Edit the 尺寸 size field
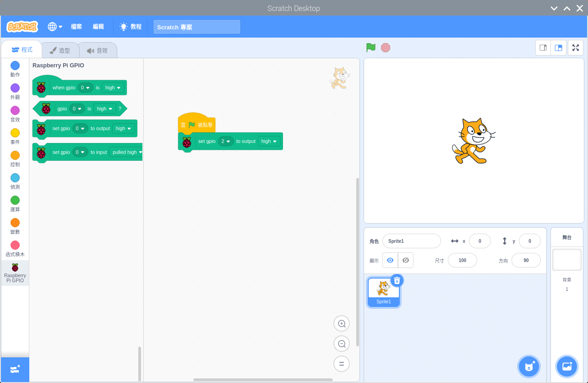The height and width of the screenshot is (383, 588). click(463, 260)
